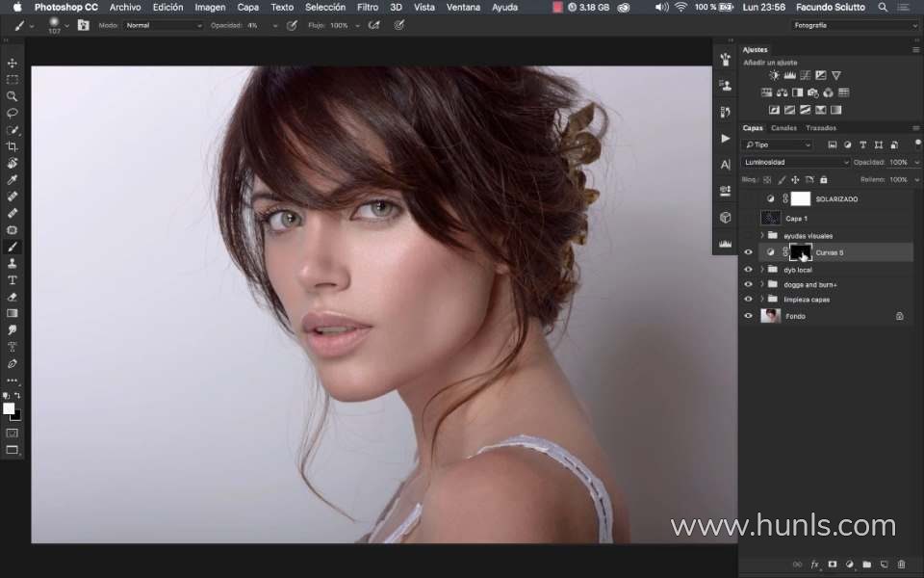Add an Exposure adjustment icon
This screenshot has width=924, height=578.
820,75
